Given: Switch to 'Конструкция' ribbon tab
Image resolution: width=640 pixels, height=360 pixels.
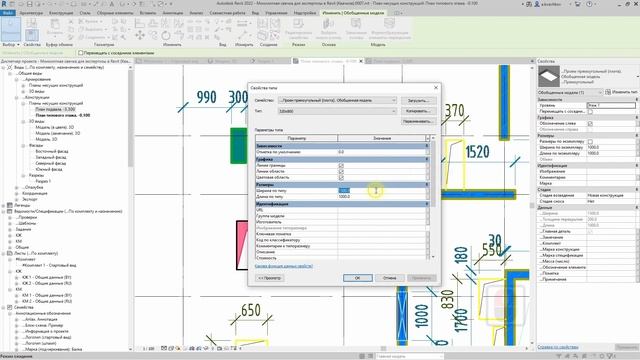Looking at the screenshot, I should pos(61,13).
